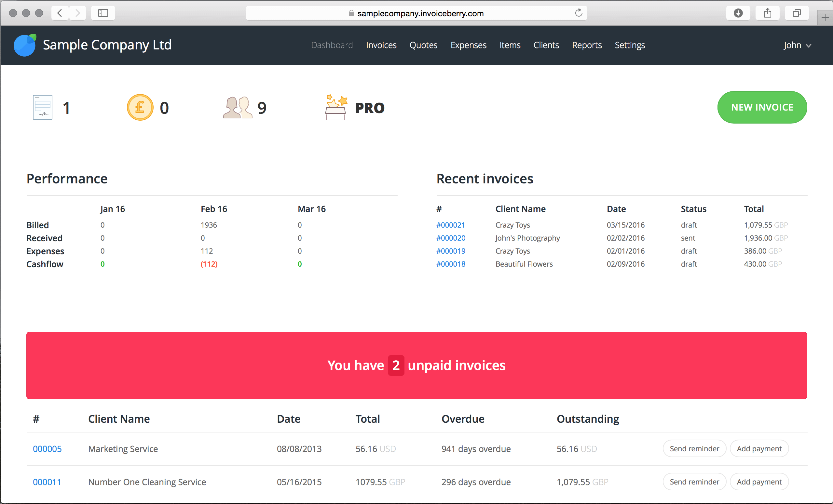Click the Sample Company Ltd logo icon
The width and height of the screenshot is (833, 504).
click(x=25, y=45)
